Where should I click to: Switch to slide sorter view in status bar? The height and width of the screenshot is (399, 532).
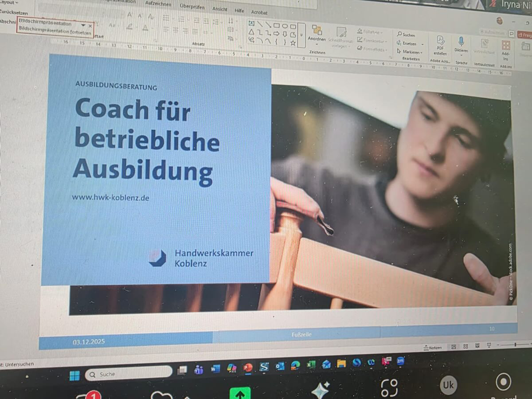pos(465,346)
